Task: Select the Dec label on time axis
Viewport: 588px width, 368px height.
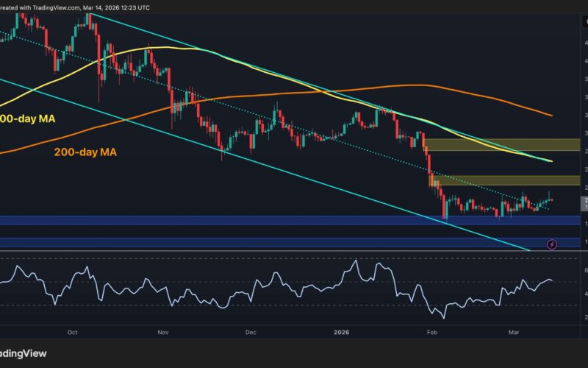Action: tap(250, 332)
